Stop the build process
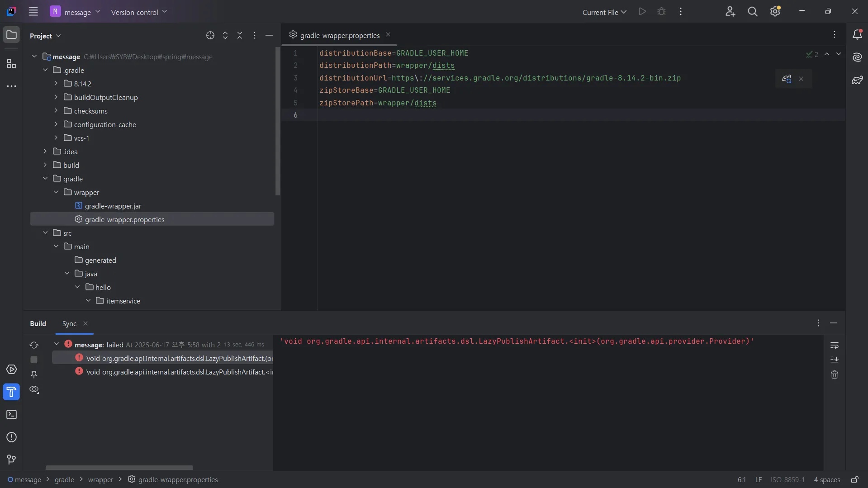The image size is (868, 488). pyautogui.click(x=34, y=360)
